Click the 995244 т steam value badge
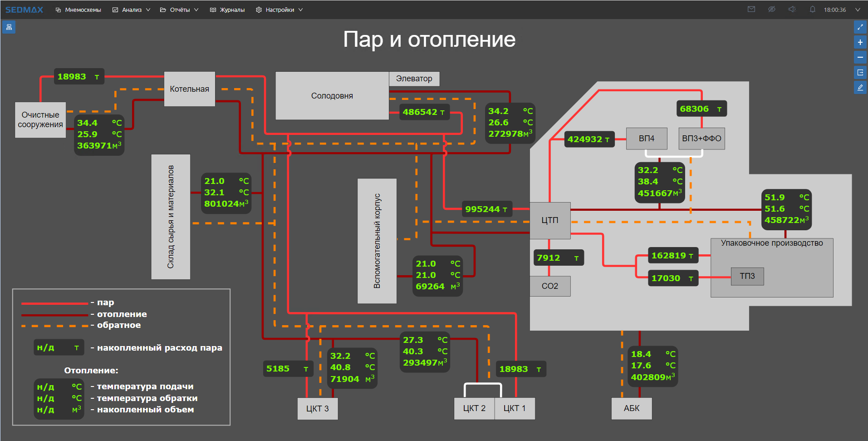 coord(486,209)
